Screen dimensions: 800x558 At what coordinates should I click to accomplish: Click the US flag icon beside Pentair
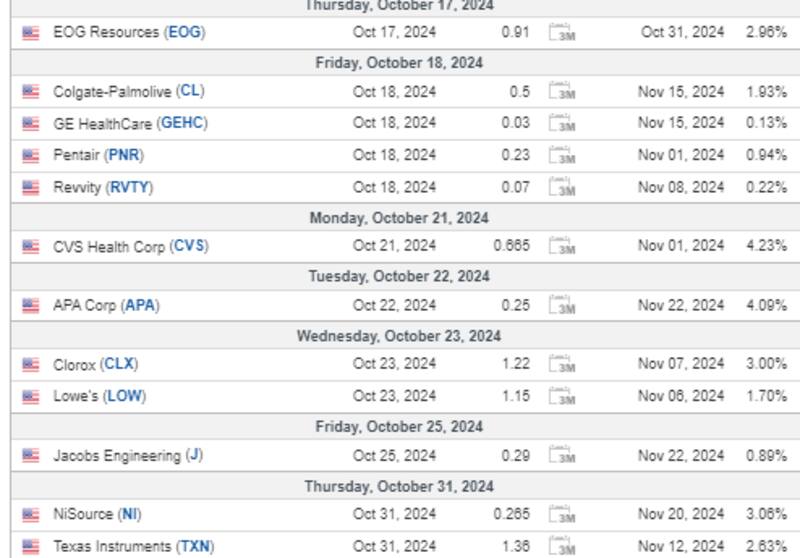(31, 156)
